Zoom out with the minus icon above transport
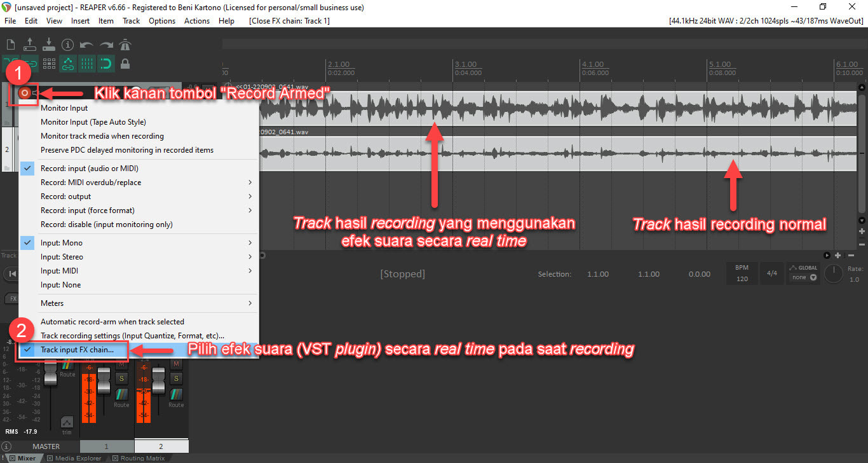This screenshot has width=868, height=463. click(851, 255)
